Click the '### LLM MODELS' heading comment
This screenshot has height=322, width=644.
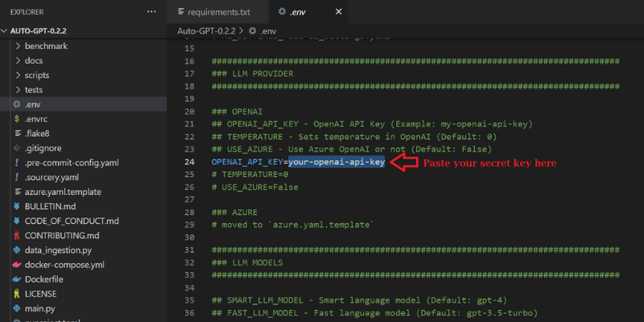click(247, 262)
